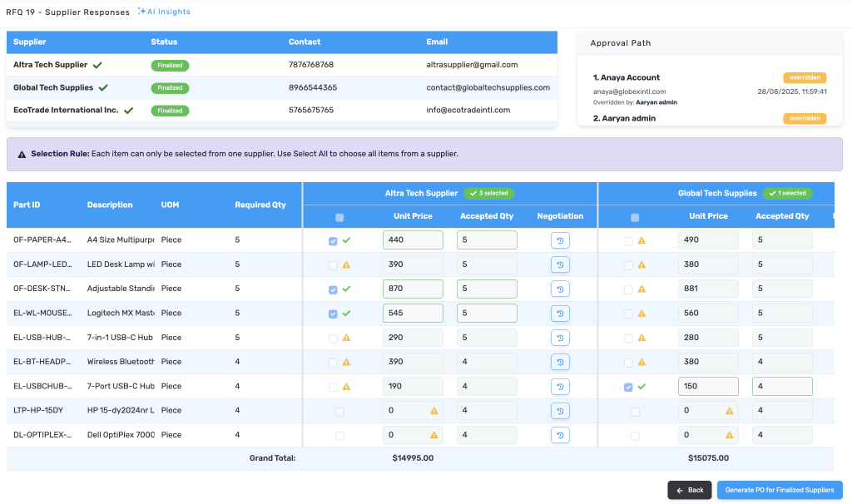
Task: Click overridden badge for Anaya Account
Action: click(805, 77)
